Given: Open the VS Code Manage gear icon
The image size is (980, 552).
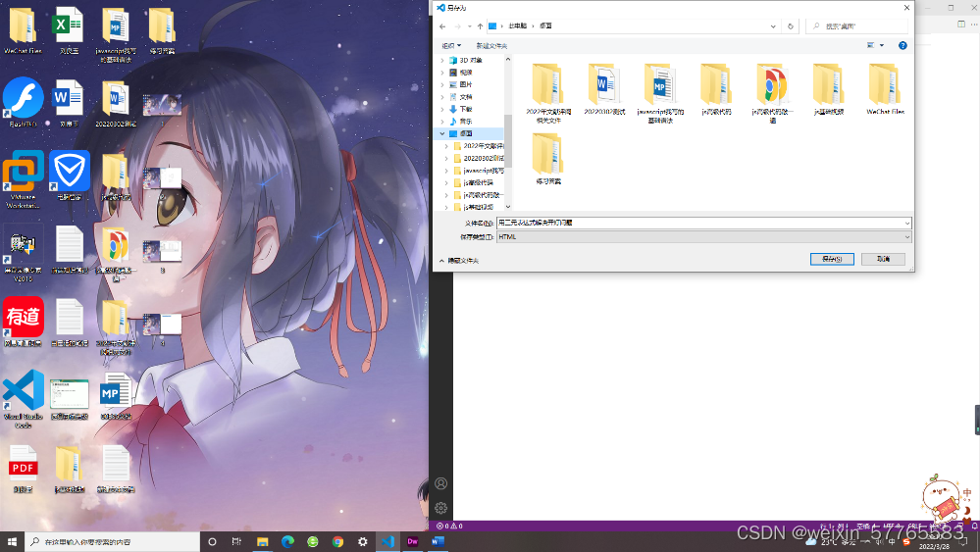Looking at the screenshot, I should [x=440, y=508].
